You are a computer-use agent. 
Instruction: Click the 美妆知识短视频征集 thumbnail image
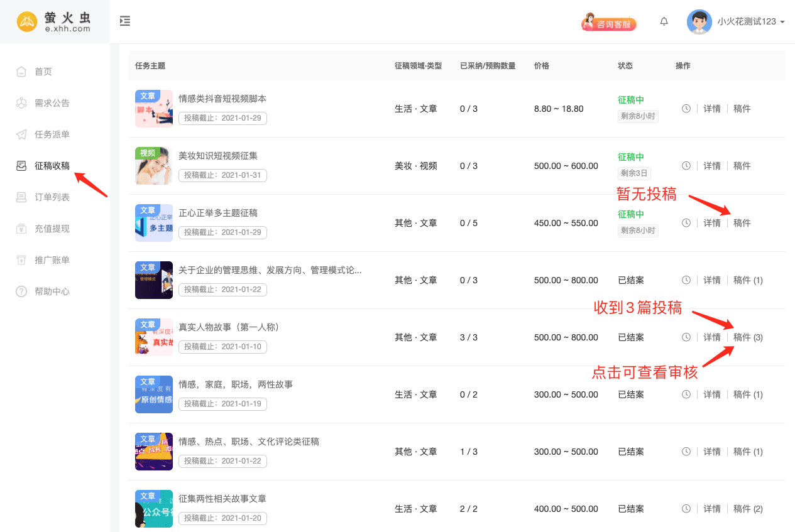(x=154, y=166)
